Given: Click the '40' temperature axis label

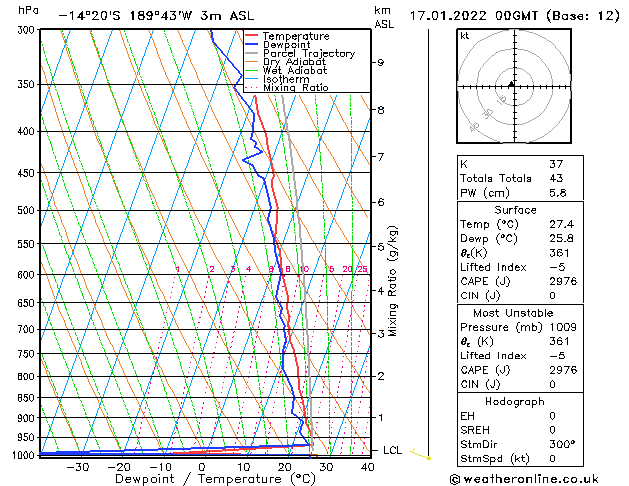Looking at the screenshot, I should tap(367, 467).
